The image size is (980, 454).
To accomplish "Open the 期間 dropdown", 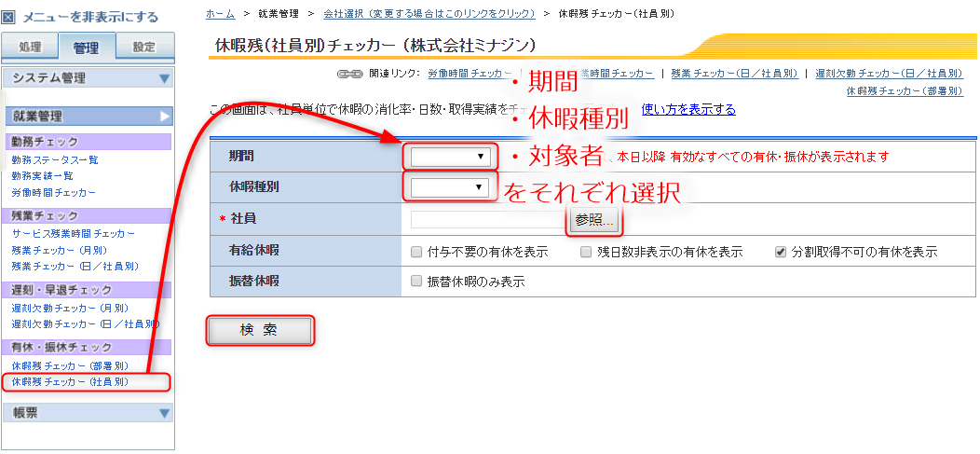I will tap(450, 157).
